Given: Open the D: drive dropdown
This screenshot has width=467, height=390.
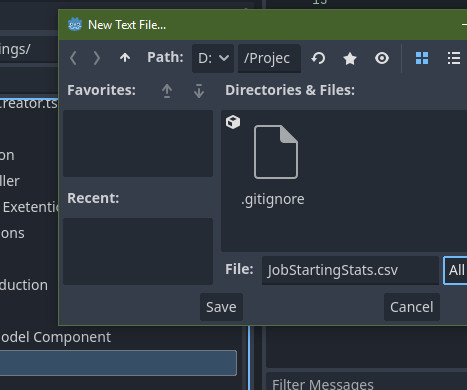Looking at the screenshot, I should click(x=213, y=58).
